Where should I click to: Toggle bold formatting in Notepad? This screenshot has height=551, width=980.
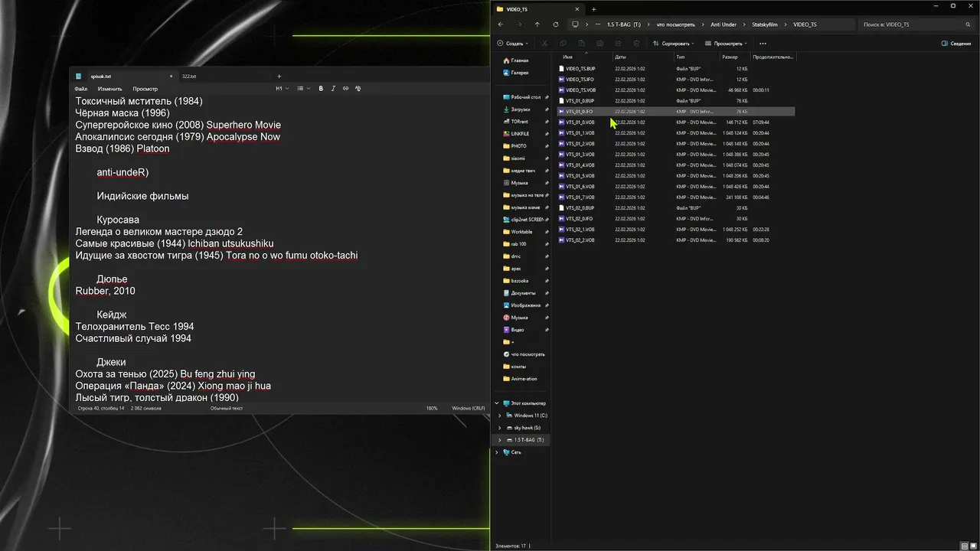point(321,89)
